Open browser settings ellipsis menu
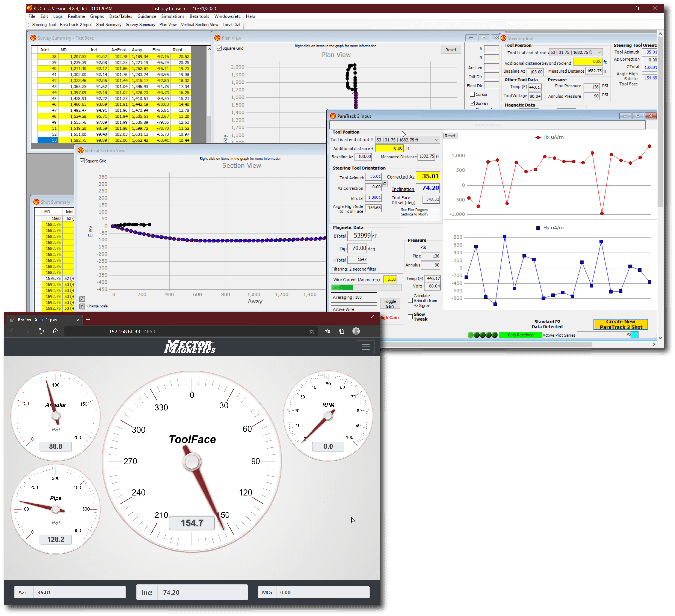The width and height of the screenshot is (675, 616). (371, 331)
